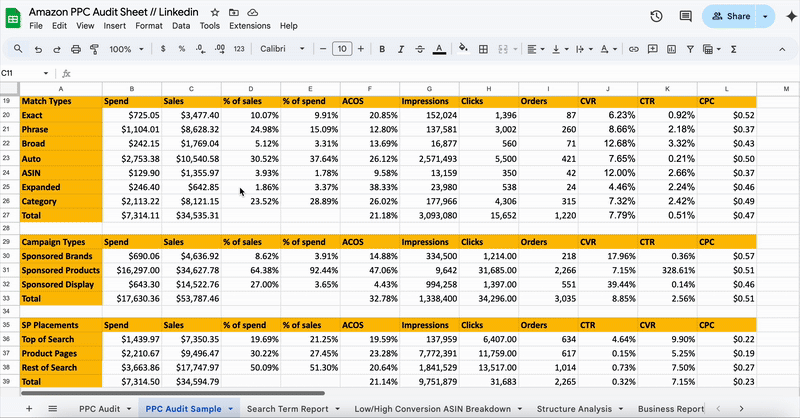
Task: Open the Extensions menu
Action: tap(249, 25)
